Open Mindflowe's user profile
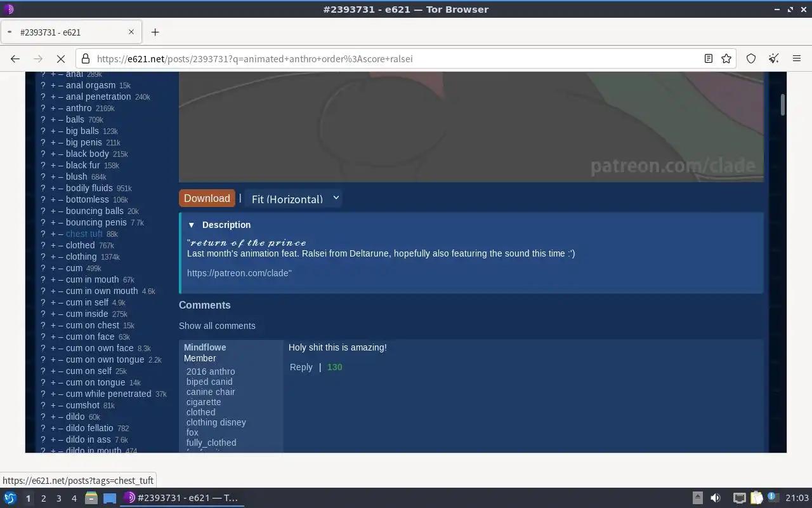 point(205,347)
